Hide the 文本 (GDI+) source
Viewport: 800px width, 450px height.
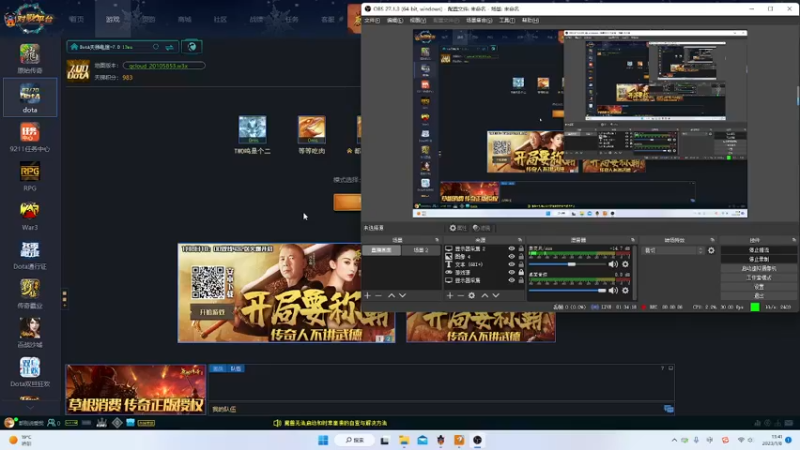[x=511, y=264]
